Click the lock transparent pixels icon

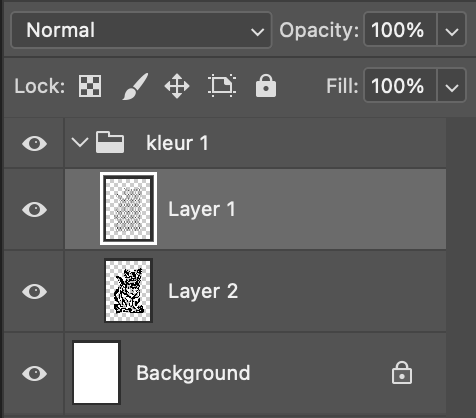click(90, 86)
